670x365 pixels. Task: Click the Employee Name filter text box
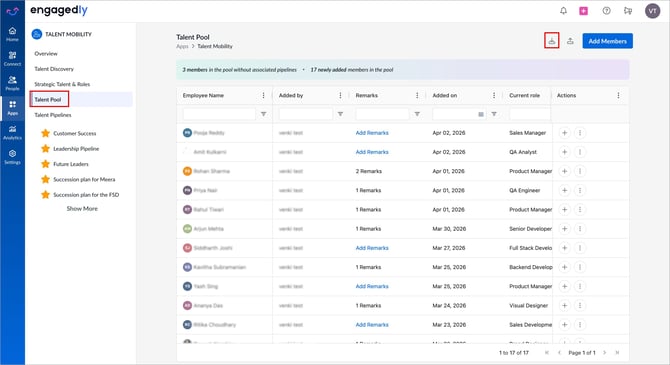point(219,114)
